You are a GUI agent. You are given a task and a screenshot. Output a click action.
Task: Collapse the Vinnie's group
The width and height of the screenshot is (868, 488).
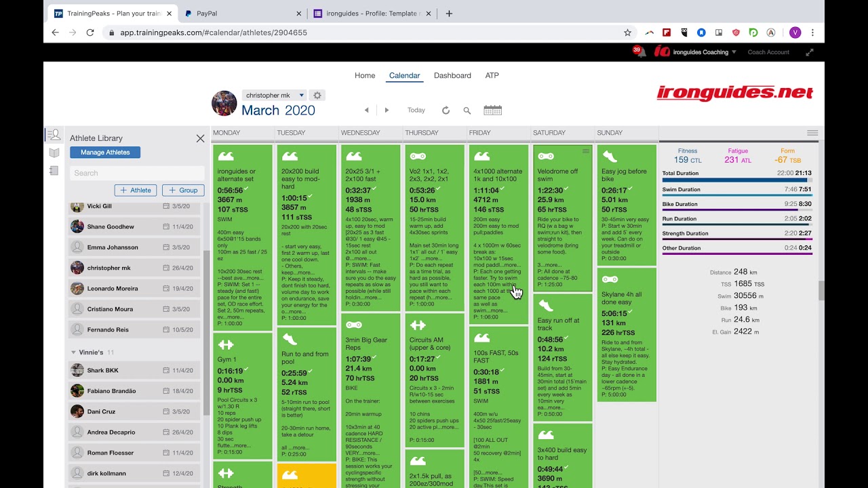click(73, 352)
